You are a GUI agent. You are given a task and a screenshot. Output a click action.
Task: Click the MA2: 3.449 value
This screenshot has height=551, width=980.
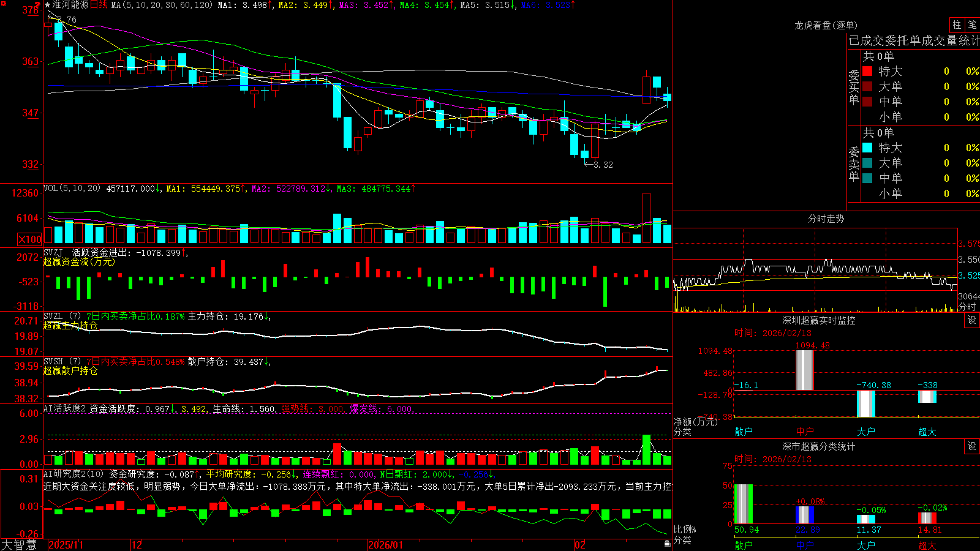tap(305, 5)
